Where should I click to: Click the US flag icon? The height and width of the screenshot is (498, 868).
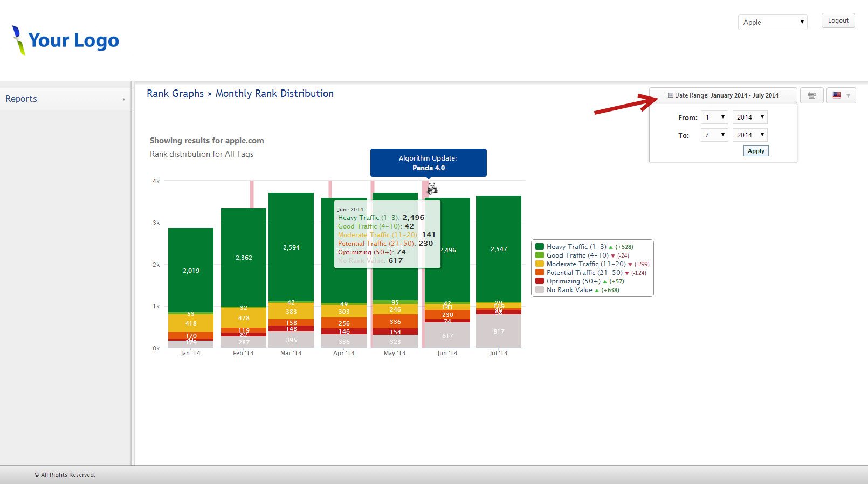(837, 95)
